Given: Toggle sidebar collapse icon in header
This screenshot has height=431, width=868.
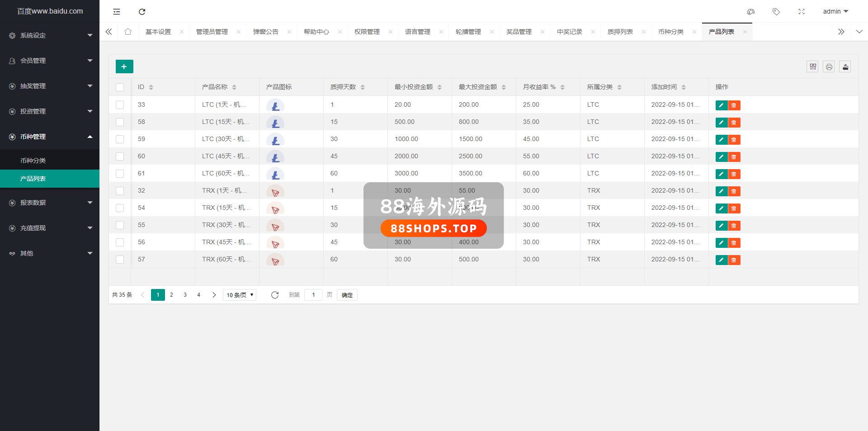Looking at the screenshot, I should click(x=117, y=12).
